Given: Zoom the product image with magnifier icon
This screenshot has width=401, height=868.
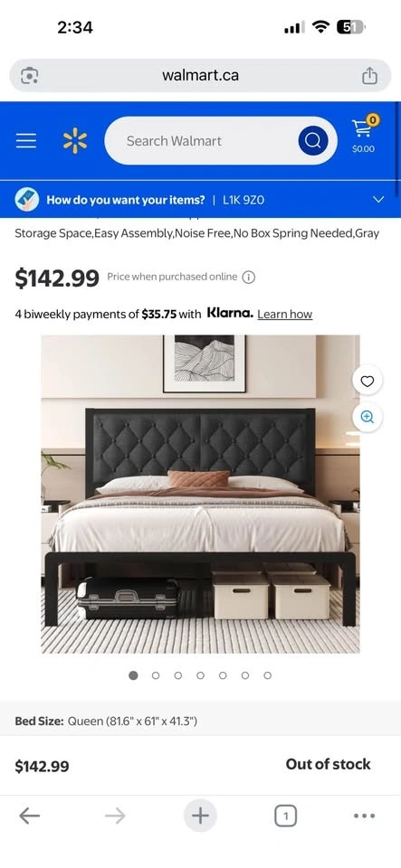Looking at the screenshot, I should point(368,417).
